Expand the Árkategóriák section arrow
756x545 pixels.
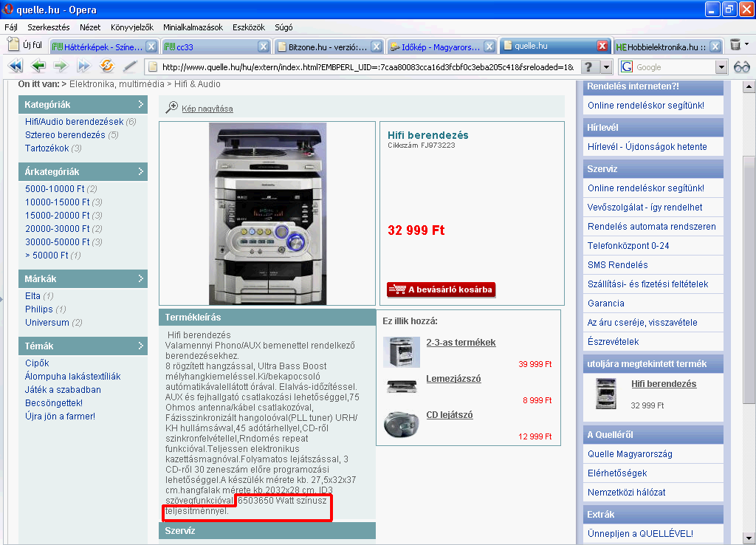[x=141, y=171]
